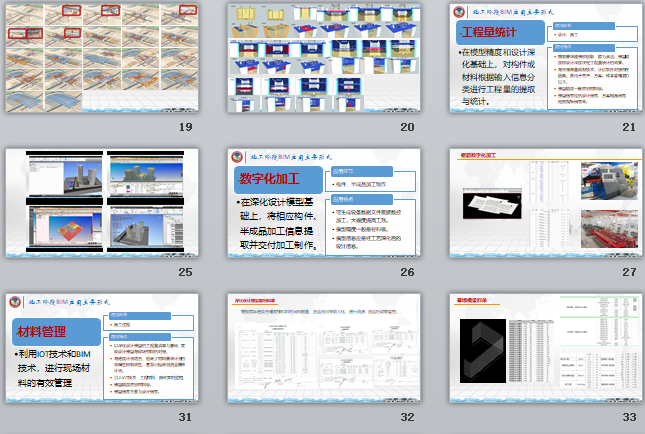Click the slide number 32 label

coord(407,417)
